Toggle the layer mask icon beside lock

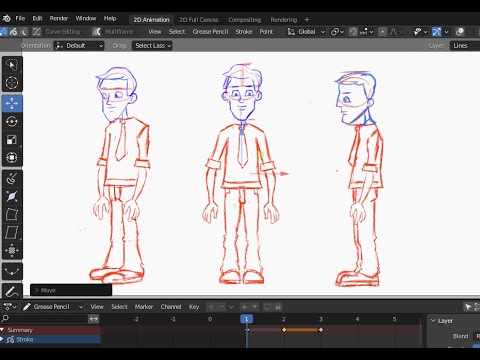267,307
